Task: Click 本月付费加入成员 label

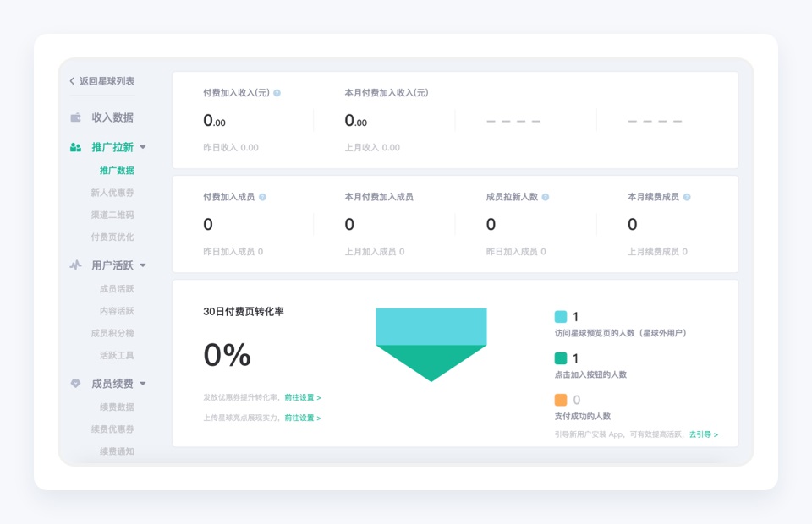Action: [379, 197]
